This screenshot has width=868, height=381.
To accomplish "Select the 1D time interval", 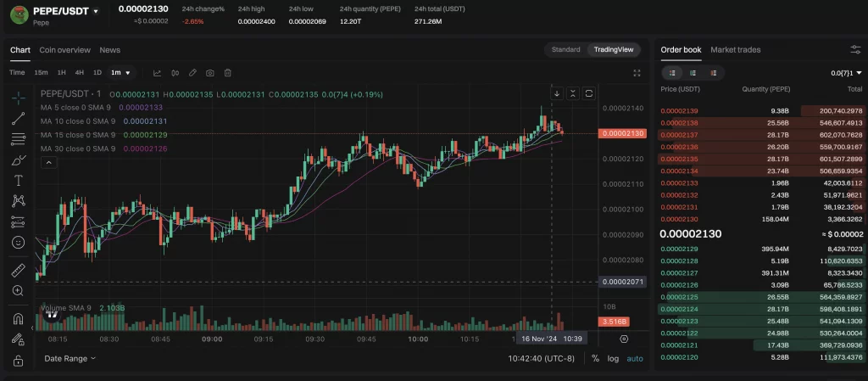I will pyautogui.click(x=97, y=72).
